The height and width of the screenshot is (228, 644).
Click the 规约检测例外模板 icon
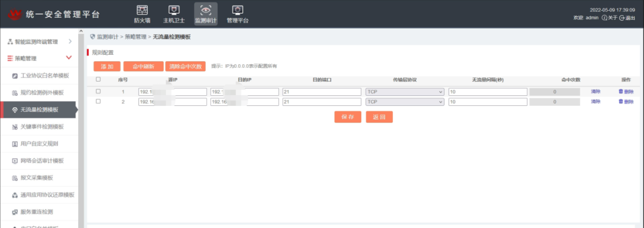pyautogui.click(x=15, y=93)
